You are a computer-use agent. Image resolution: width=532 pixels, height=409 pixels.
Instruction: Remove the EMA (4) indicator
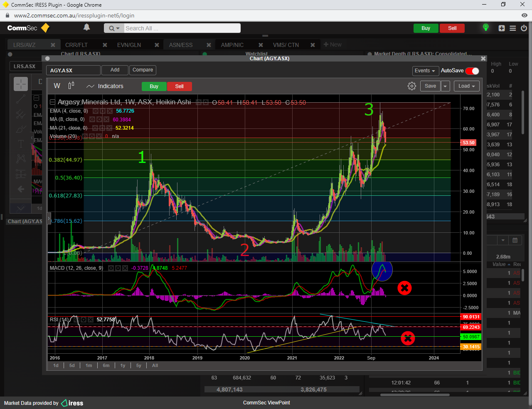[x=109, y=111]
